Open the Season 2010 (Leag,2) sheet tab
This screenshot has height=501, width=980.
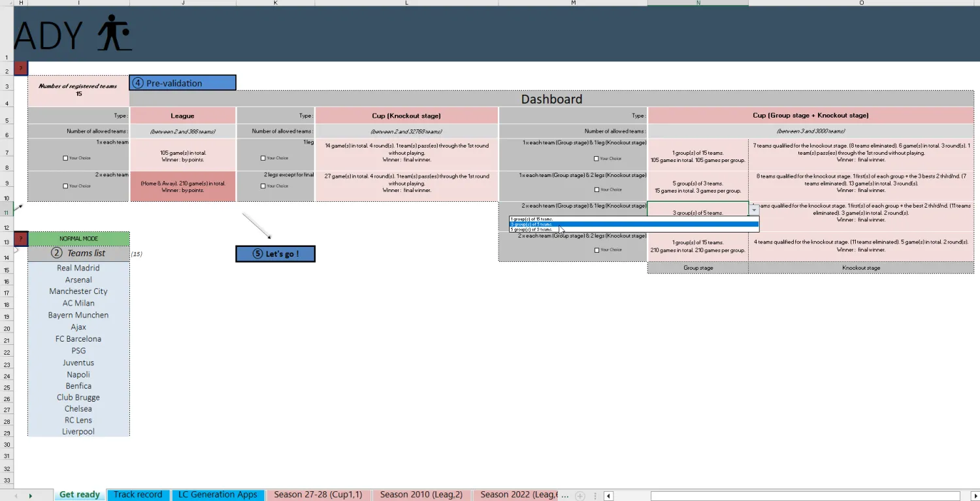[x=421, y=494]
